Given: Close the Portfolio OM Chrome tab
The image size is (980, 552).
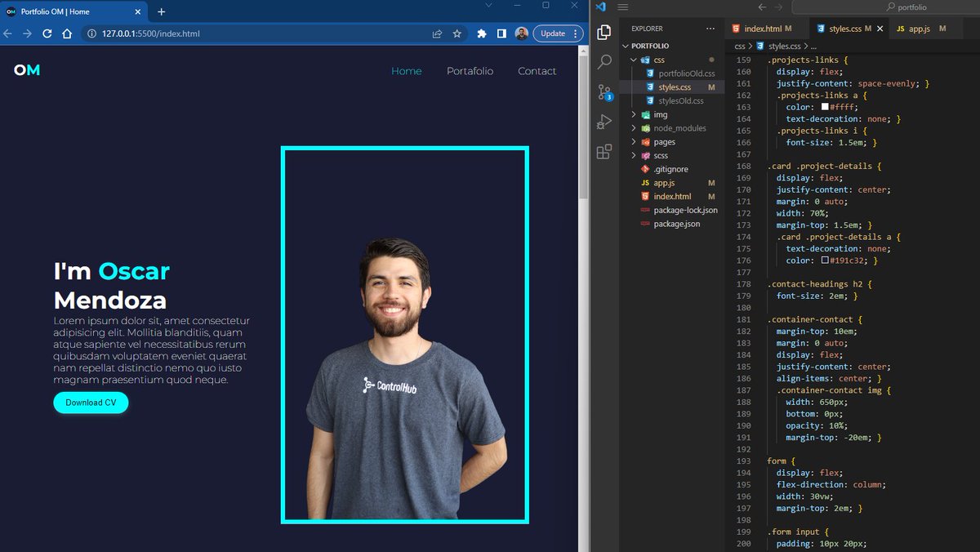Looking at the screenshot, I should 136,11.
